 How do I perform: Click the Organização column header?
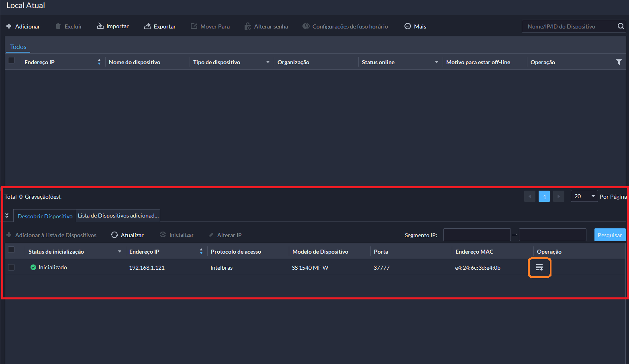293,62
